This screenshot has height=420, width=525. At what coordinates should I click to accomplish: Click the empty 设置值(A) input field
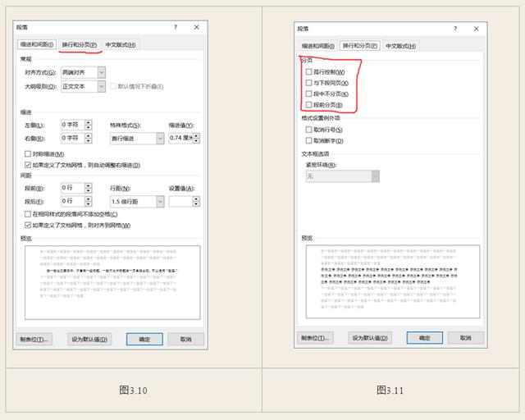tap(181, 202)
